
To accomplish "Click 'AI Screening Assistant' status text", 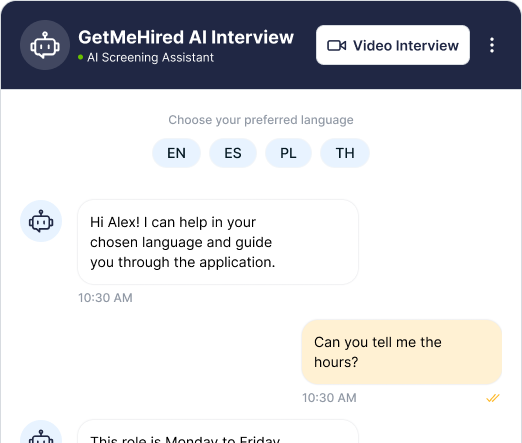I will pyautogui.click(x=150, y=58).
